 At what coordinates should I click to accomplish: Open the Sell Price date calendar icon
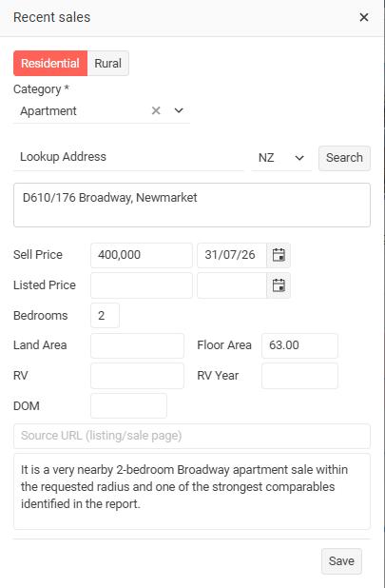[279, 255]
